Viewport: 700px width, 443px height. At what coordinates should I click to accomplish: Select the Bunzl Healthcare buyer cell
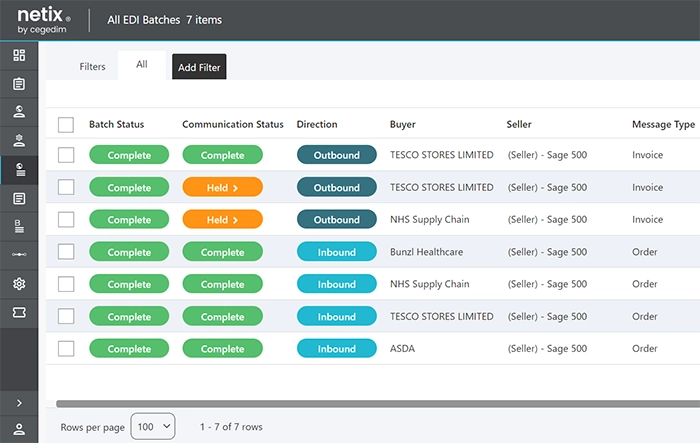coord(426,252)
